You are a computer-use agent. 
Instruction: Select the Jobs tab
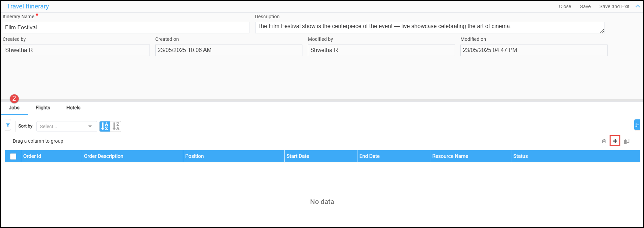[x=14, y=108]
